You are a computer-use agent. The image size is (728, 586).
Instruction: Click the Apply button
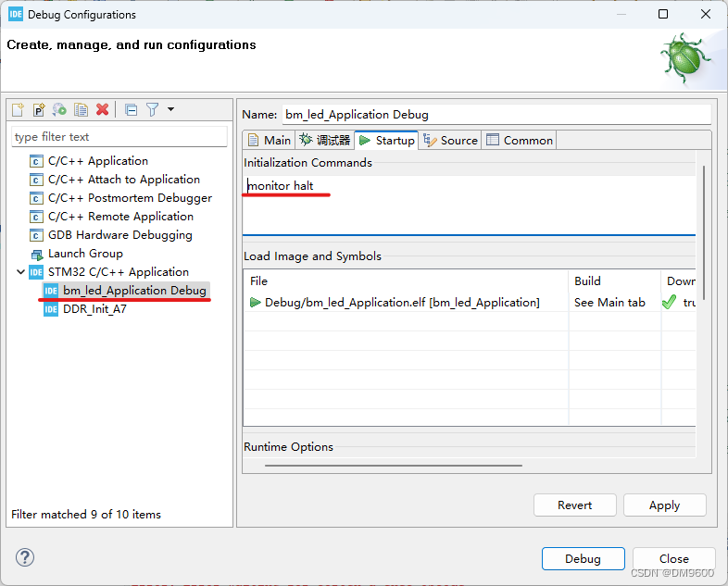click(x=664, y=505)
